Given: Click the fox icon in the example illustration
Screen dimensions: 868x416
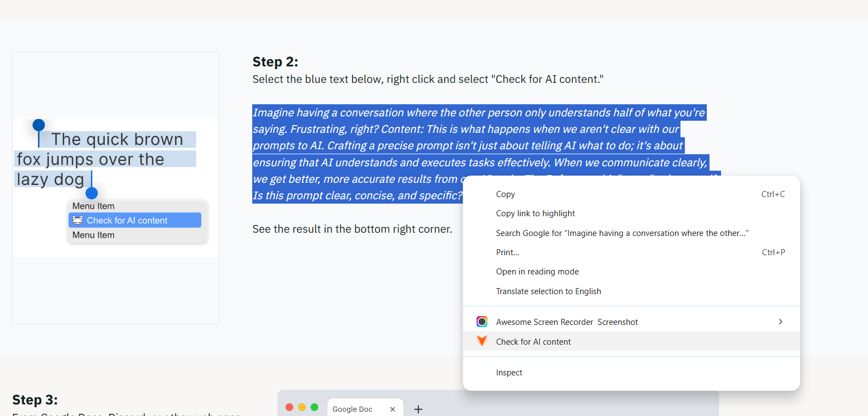Looking at the screenshot, I should (x=78, y=220).
